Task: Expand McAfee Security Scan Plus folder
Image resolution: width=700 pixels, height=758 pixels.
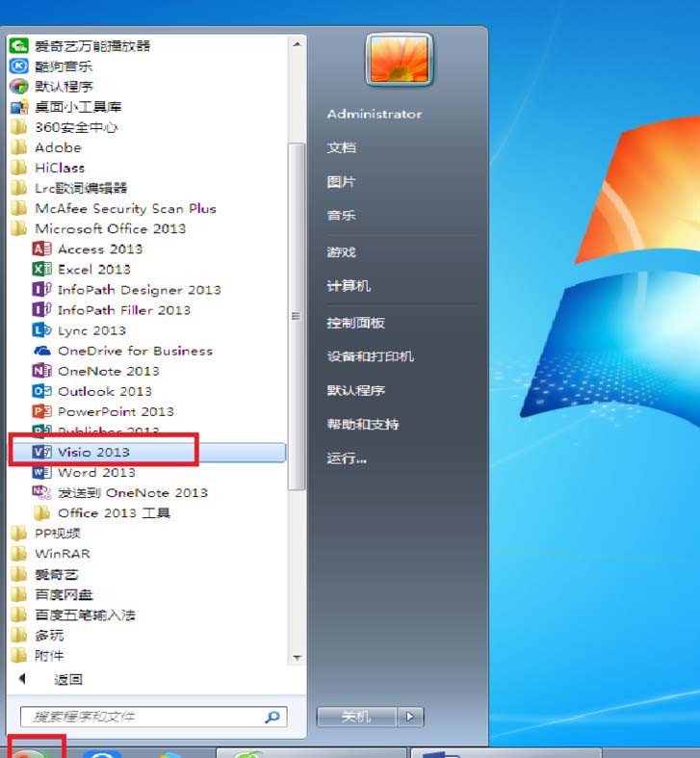Action: click(x=113, y=208)
